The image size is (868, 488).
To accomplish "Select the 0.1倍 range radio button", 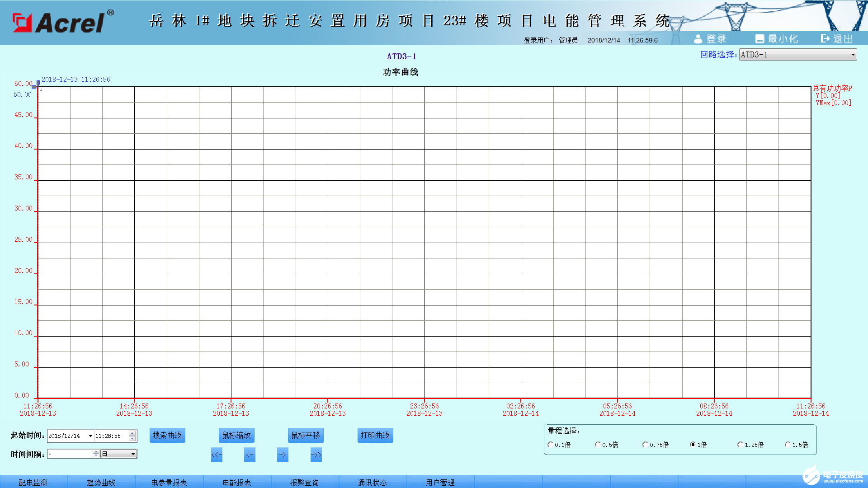I will click(551, 445).
